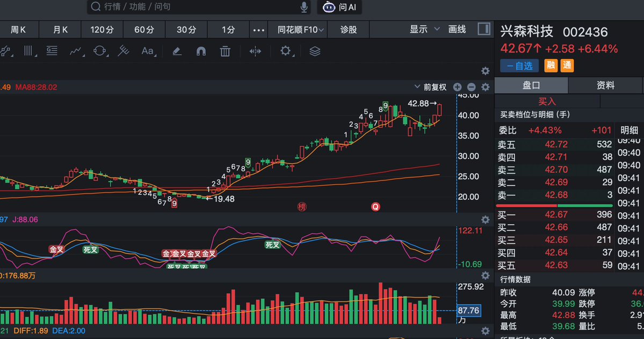The height and width of the screenshot is (339, 644).
Task: Switch to 月K monthly chart
Action: click(x=60, y=30)
